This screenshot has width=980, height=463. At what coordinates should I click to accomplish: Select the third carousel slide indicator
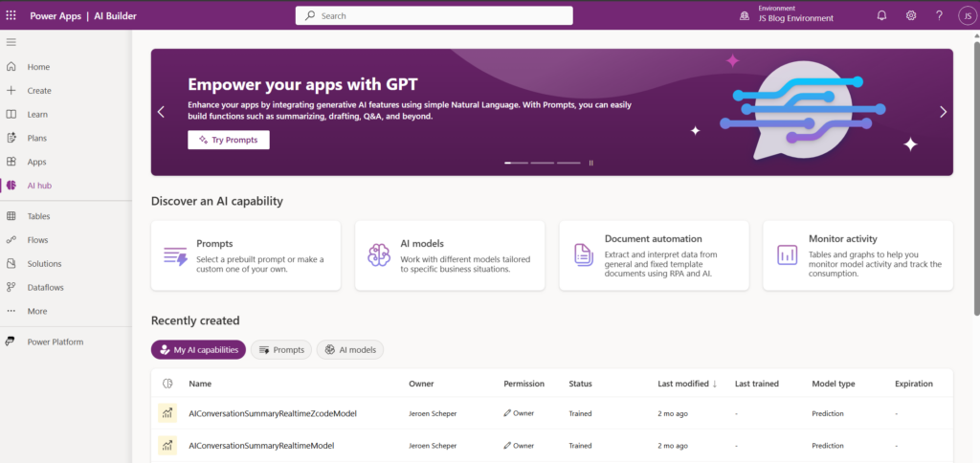[x=568, y=163]
